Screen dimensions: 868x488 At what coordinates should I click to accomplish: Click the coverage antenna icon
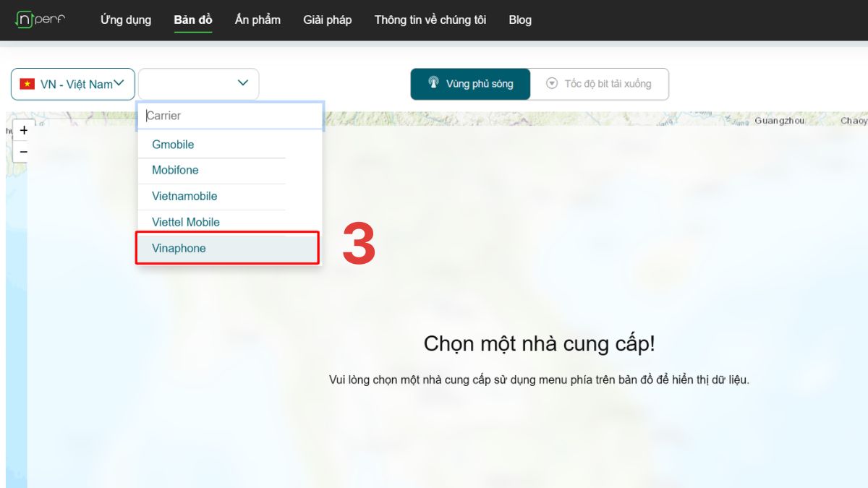[434, 83]
